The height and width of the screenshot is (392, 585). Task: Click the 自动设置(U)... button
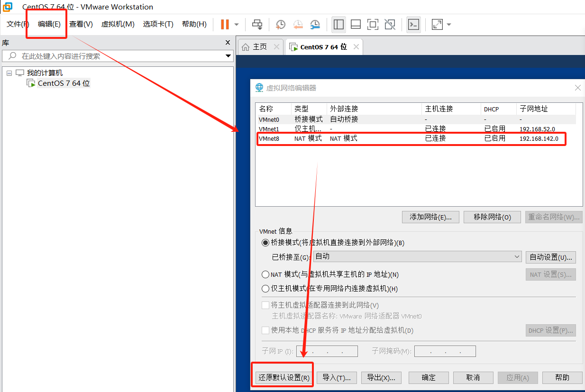551,257
